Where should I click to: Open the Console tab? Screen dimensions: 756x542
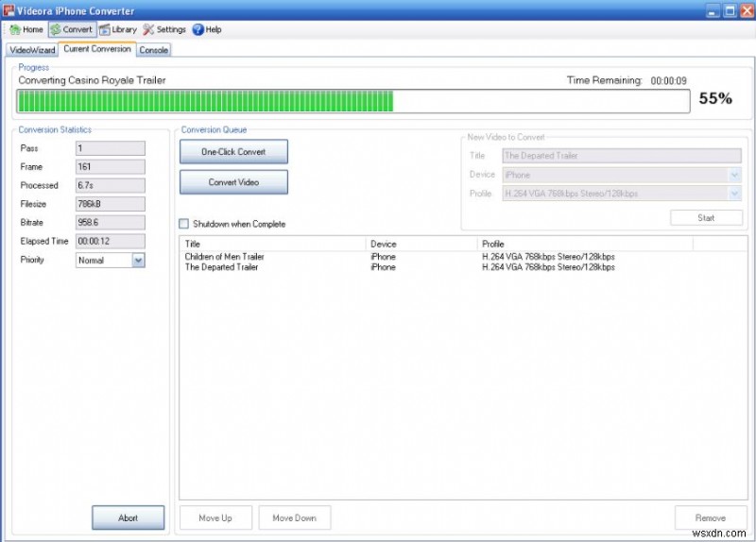pyautogui.click(x=154, y=50)
